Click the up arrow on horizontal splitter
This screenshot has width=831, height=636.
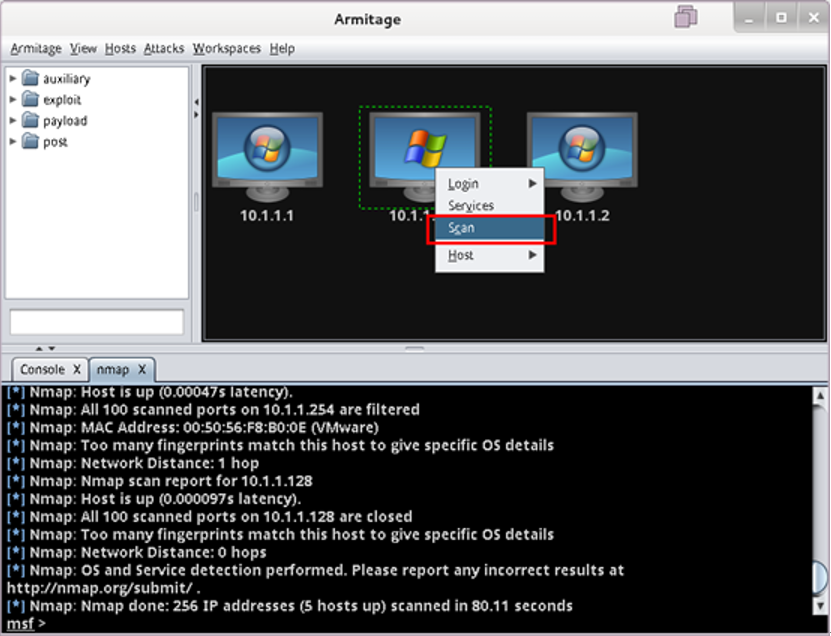point(39,348)
